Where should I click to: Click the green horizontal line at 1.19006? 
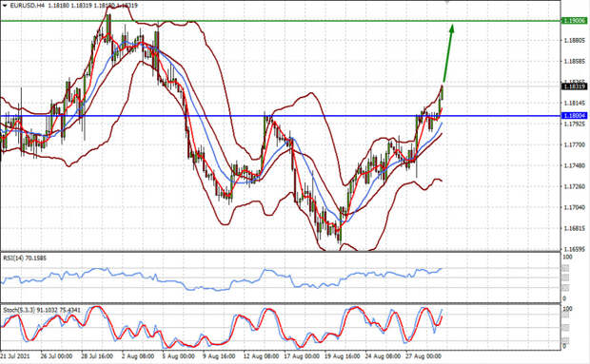tap(281, 21)
